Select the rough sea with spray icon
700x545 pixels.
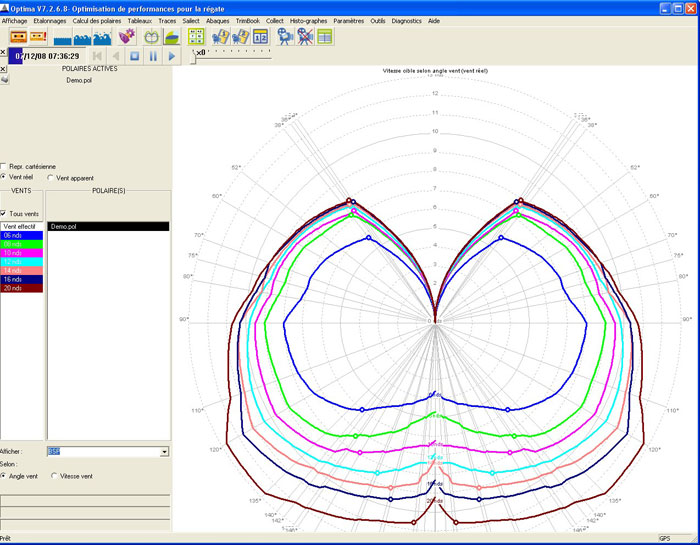(102, 37)
